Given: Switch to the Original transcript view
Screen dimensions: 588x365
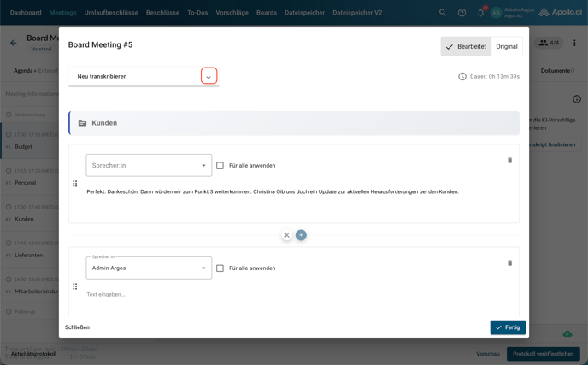Looking at the screenshot, I should (x=507, y=46).
